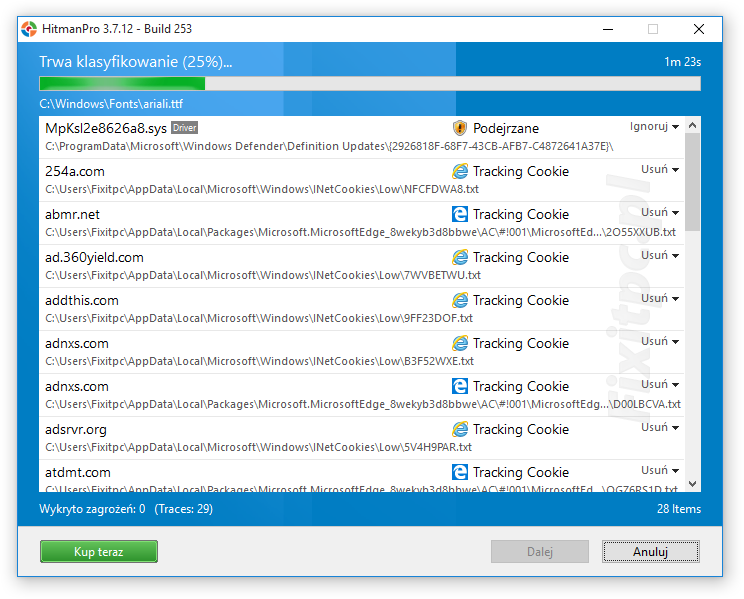
Task: Click Edge icon beside atdmt.com
Action: tap(459, 472)
